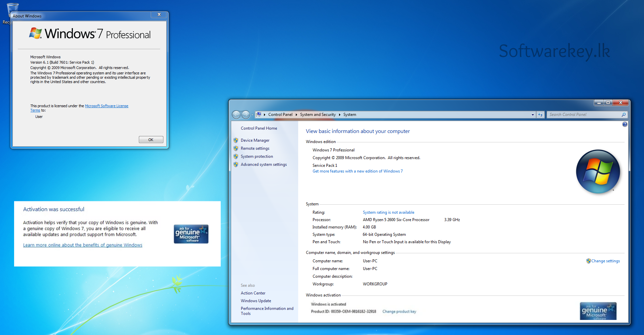This screenshot has height=335, width=644.
Task: Click the ask for genuine Microsoft badge in System window
Action: click(x=598, y=311)
